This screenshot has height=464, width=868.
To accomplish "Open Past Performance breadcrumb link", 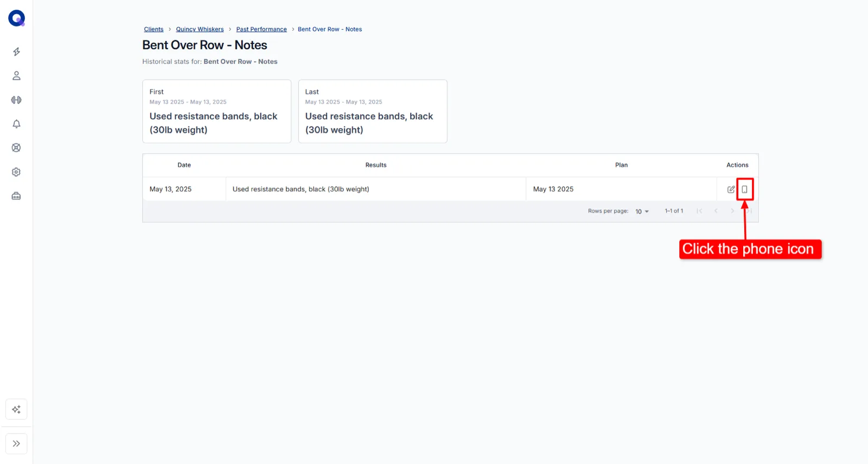I will coord(261,29).
